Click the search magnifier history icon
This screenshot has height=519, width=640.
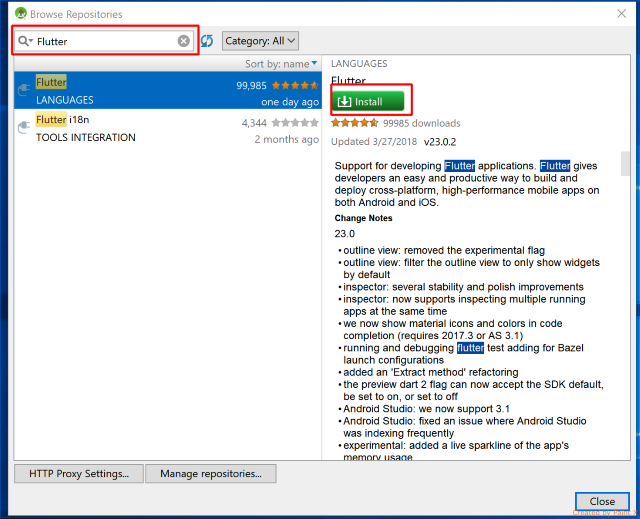24,41
